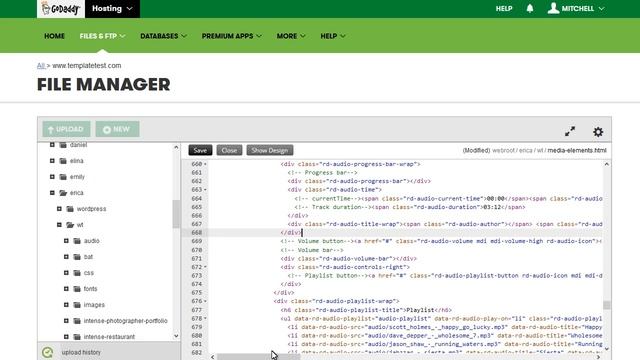Collapse the erica folder node
This screenshot has width=640, height=360.
[52, 193]
